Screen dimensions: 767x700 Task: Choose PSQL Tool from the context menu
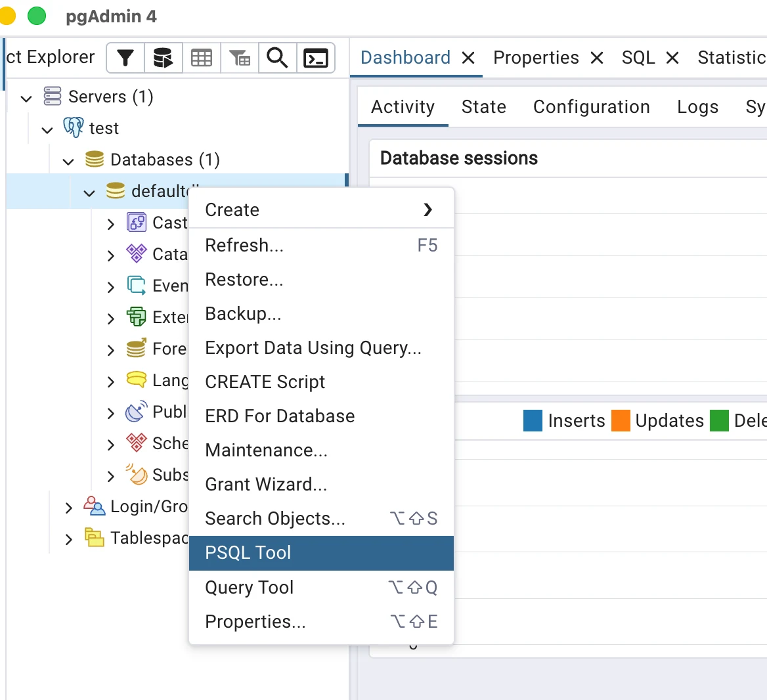(321, 553)
